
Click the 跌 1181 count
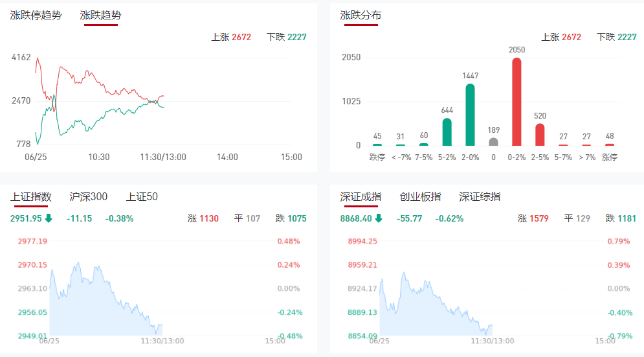point(621,218)
